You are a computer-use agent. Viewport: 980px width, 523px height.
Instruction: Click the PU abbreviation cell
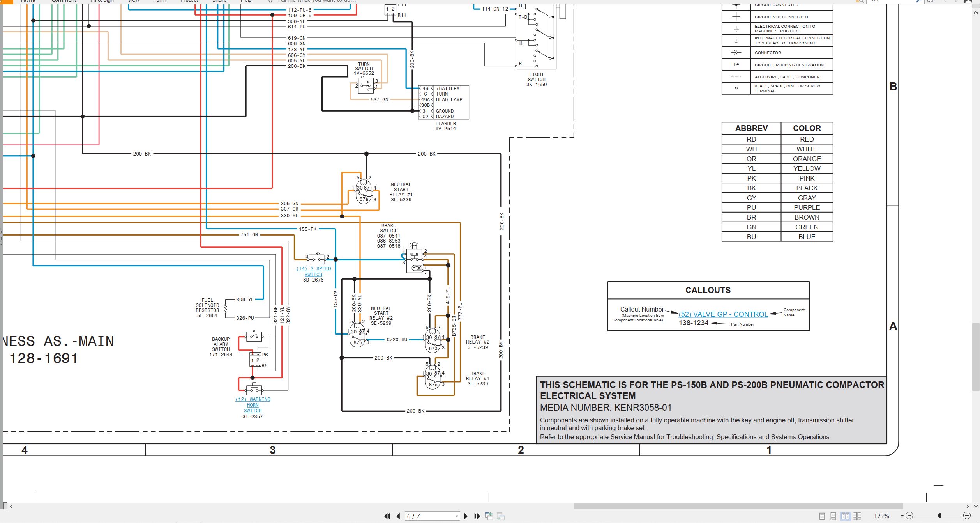(x=751, y=207)
